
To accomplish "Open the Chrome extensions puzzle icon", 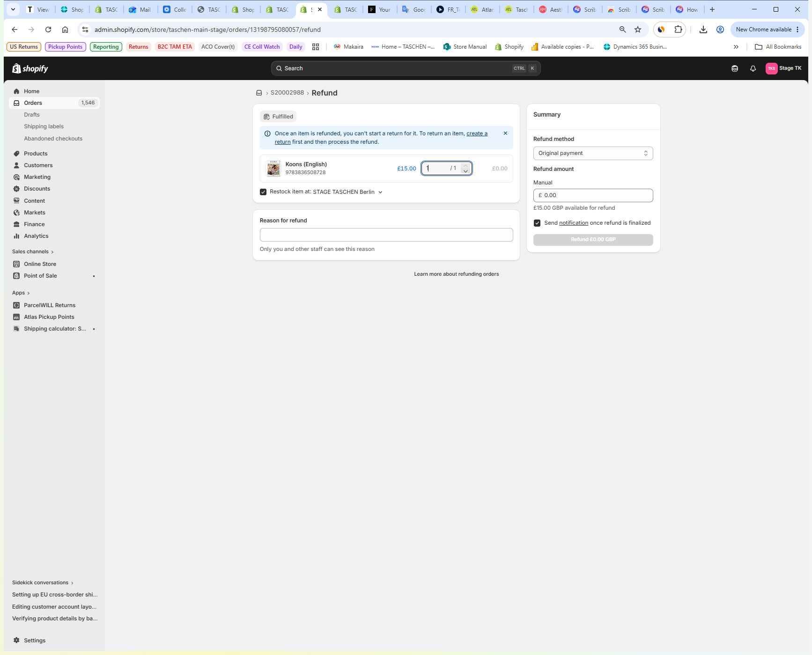I will coord(678,29).
